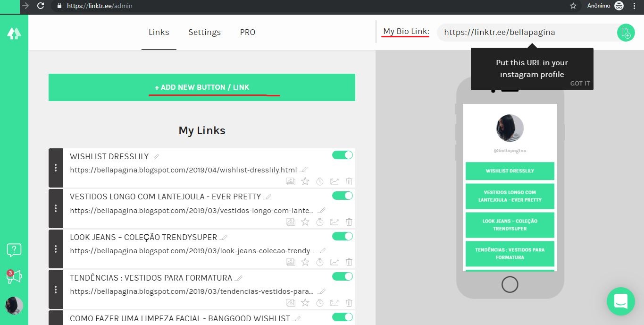Image resolution: width=644 pixels, height=325 pixels.
Task: Edit the WISHLIST DRESSLILY title with pencil icon
Action: point(156,156)
